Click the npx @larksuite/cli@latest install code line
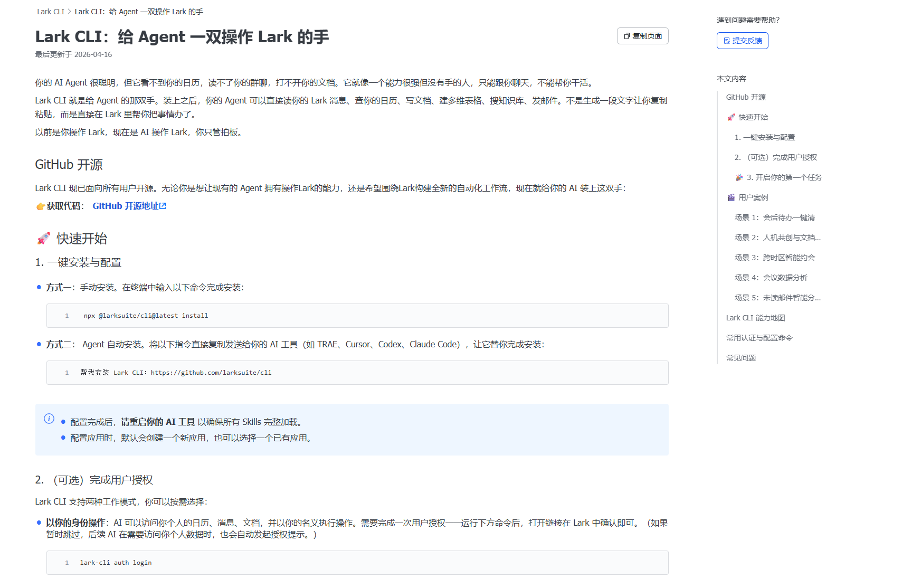 point(357,316)
